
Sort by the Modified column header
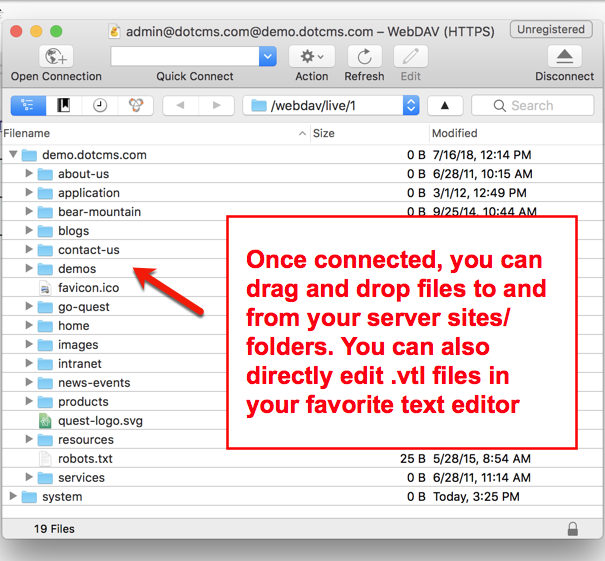coord(455,133)
